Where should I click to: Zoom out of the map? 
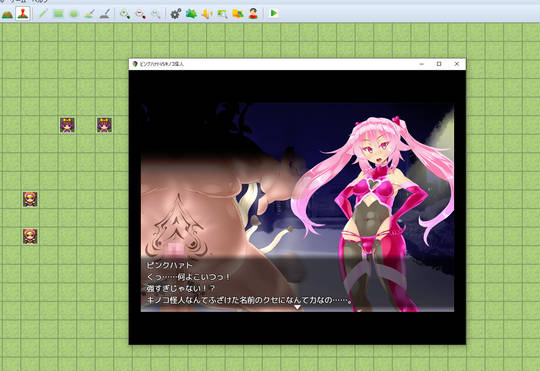click(x=140, y=14)
